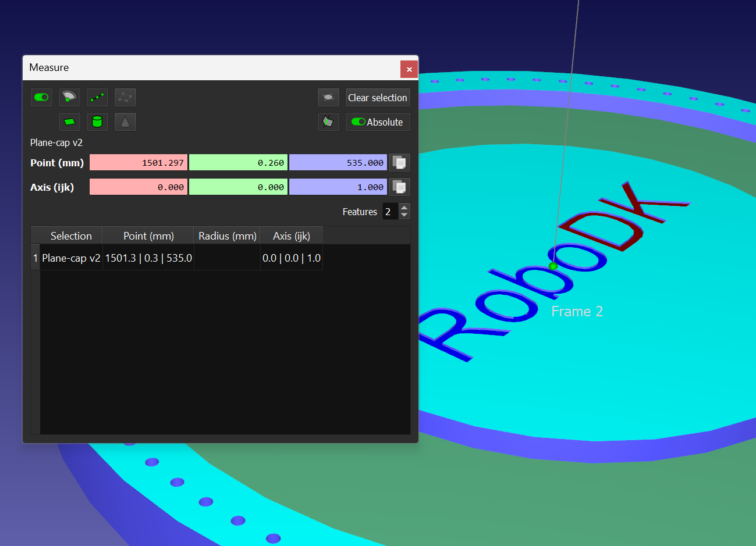Select the dotted line measure tool
756x546 pixels.
pyautogui.click(x=97, y=97)
